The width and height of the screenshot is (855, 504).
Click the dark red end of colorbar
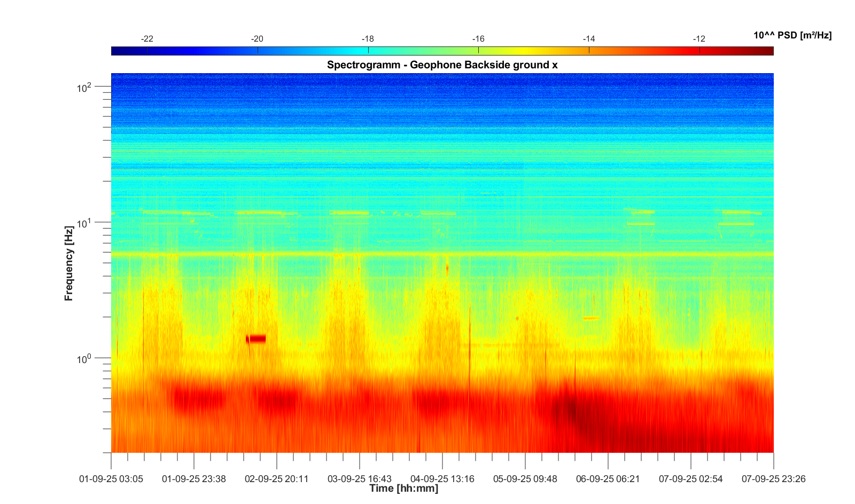coord(768,51)
